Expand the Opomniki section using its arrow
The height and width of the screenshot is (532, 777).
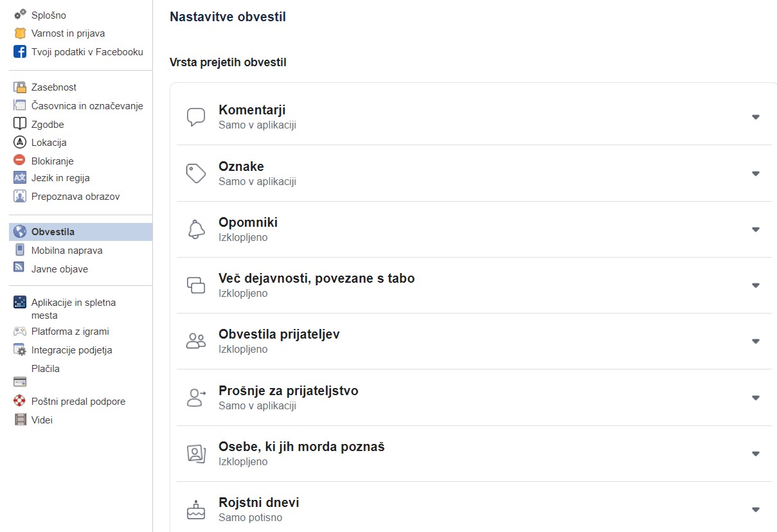(756, 229)
